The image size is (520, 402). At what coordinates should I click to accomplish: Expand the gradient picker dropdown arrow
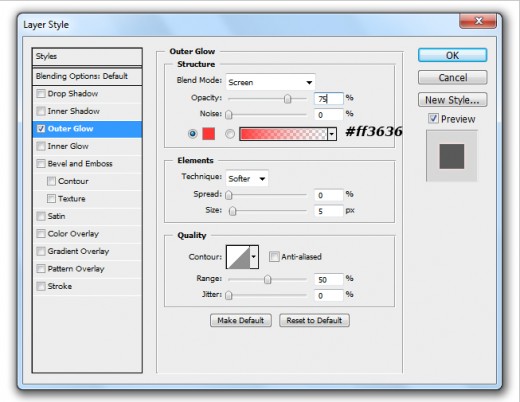[332, 134]
